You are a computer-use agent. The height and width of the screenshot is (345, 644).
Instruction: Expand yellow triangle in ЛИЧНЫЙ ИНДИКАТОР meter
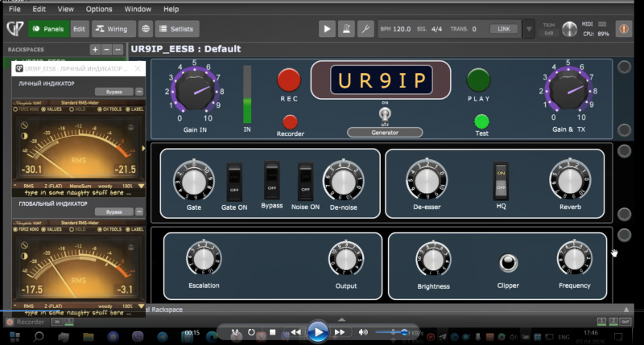(x=141, y=186)
